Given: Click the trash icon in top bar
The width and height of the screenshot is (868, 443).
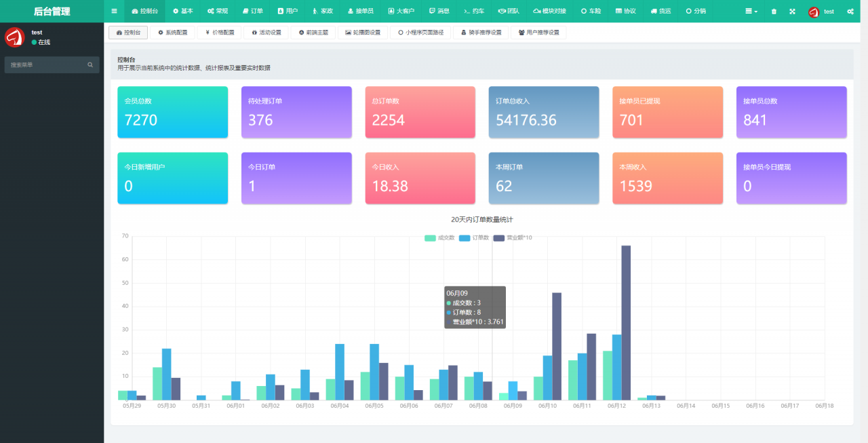Looking at the screenshot, I should pyautogui.click(x=774, y=12).
